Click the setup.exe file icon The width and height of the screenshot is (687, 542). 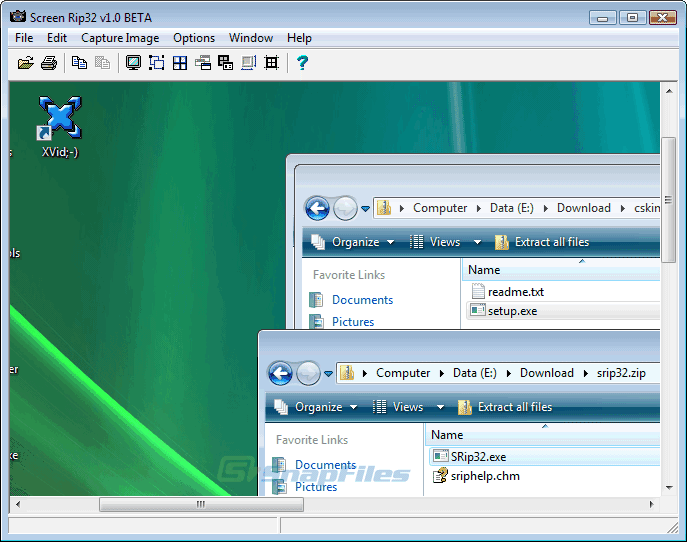pyautogui.click(x=478, y=311)
